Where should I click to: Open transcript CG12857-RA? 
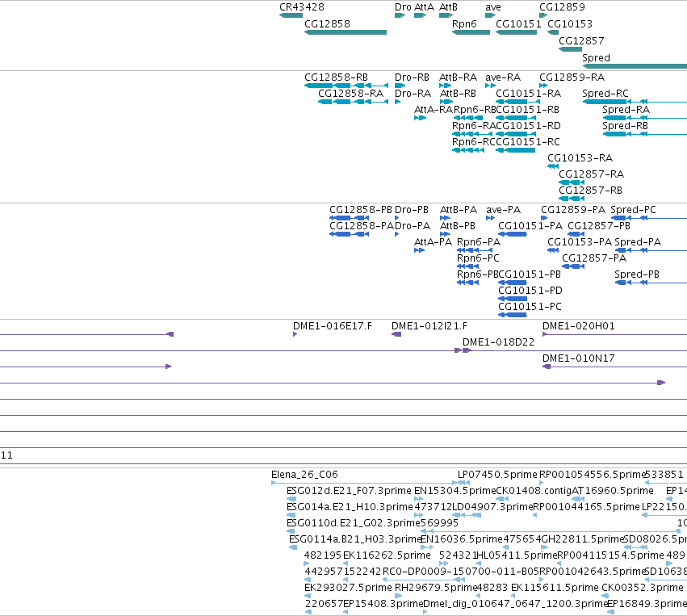[x=572, y=182]
